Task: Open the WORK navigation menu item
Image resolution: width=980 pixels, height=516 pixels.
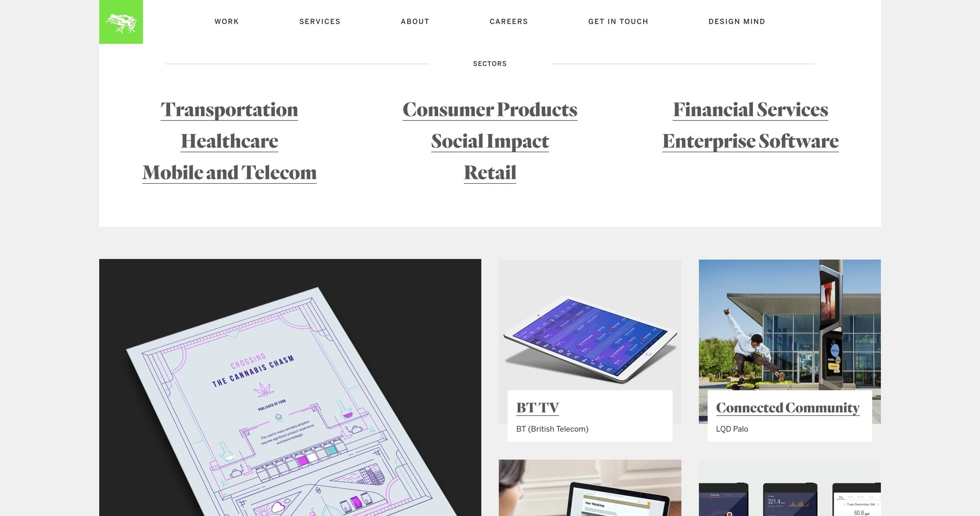Action: (226, 21)
